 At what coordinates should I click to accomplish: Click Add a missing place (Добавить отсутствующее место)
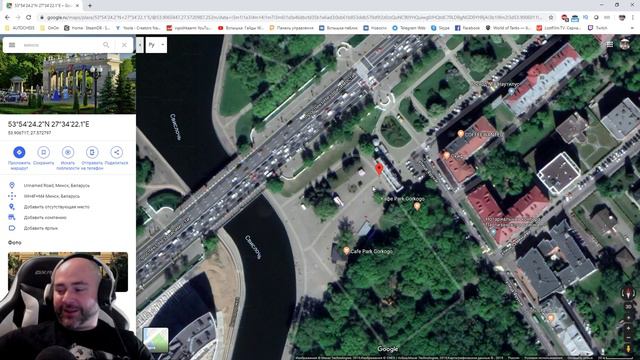click(68, 207)
